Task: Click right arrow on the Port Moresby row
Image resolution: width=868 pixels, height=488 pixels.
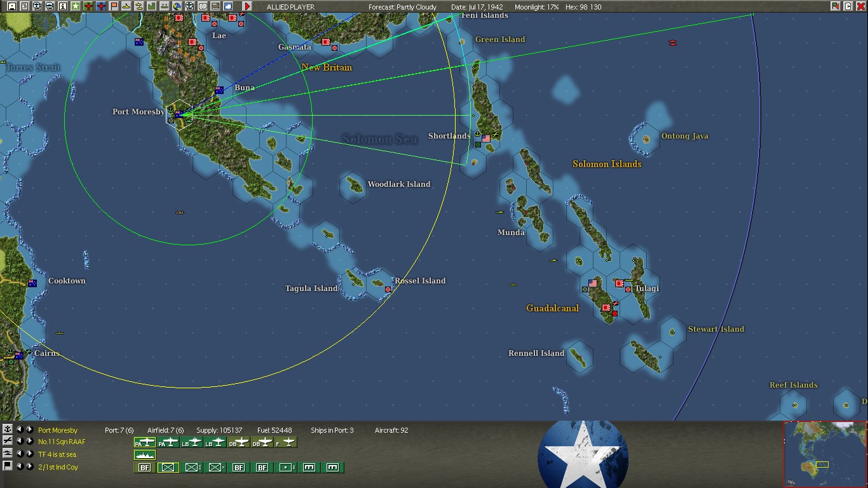Action: click(x=29, y=430)
